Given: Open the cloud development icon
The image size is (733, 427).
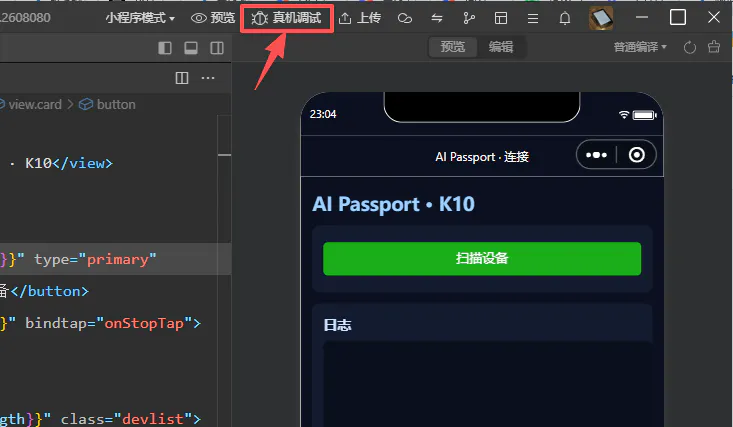Looking at the screenshot, I should pyautogui.click(x=405, y=18).
